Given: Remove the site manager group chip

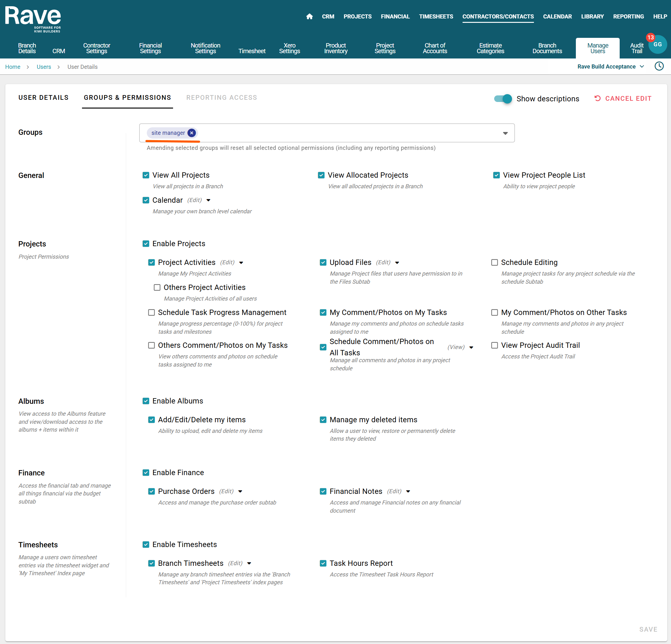Looking at the screenshot, I should pos(192,133).
